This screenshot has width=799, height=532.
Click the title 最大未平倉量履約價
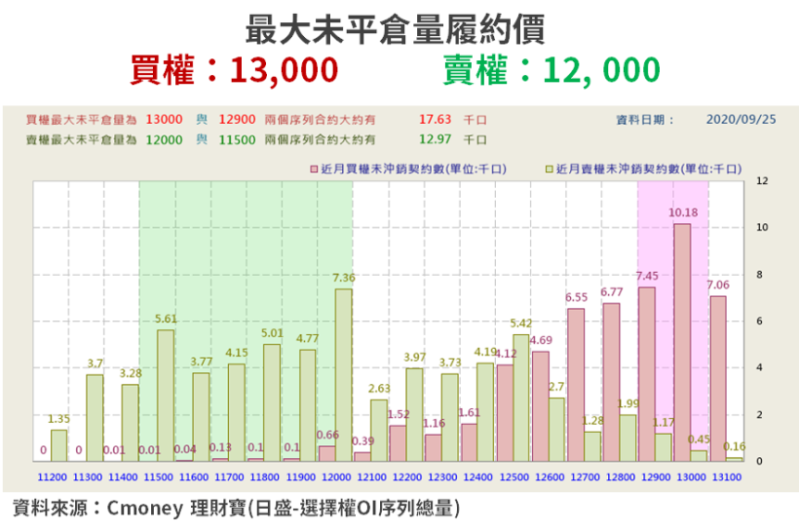(396, 29)
